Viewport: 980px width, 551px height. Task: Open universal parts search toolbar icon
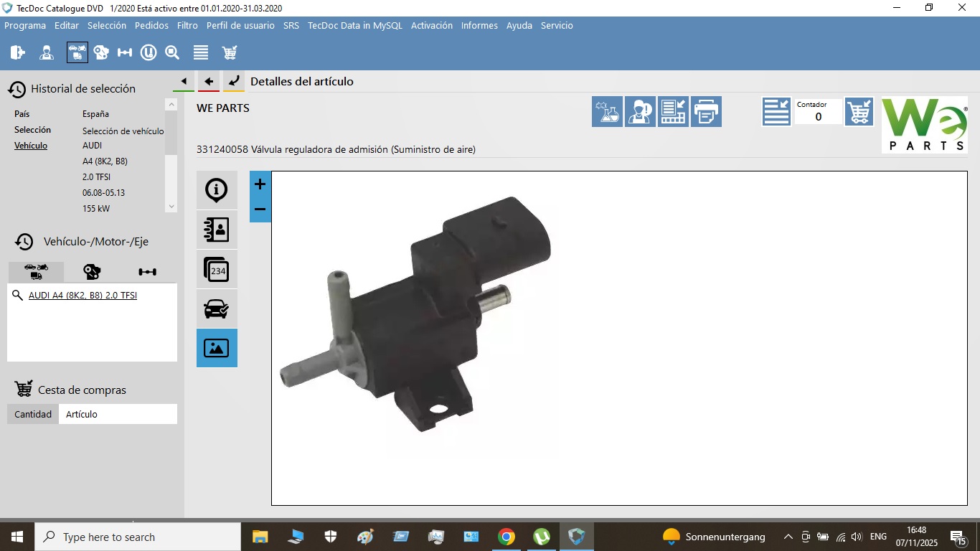(149, 52)
